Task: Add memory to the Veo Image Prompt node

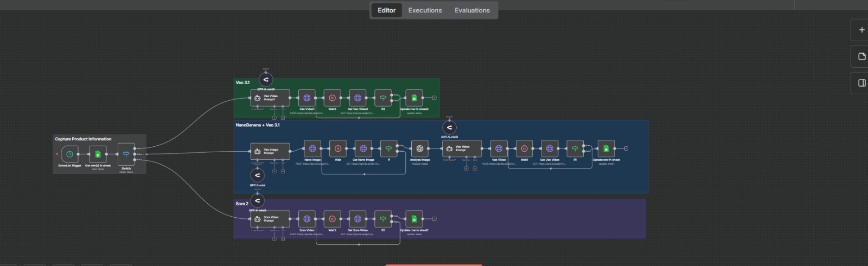Action: pos(275,171)
